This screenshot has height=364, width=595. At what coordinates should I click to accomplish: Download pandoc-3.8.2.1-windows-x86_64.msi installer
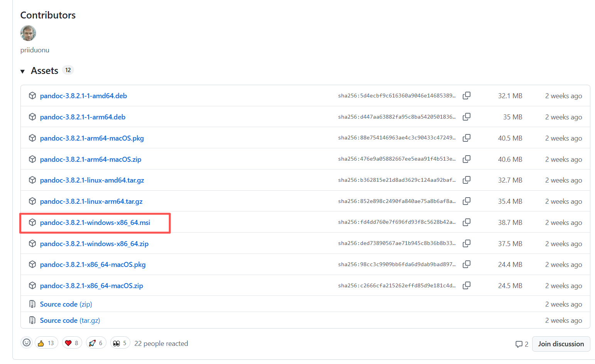[x=95, y=223]
